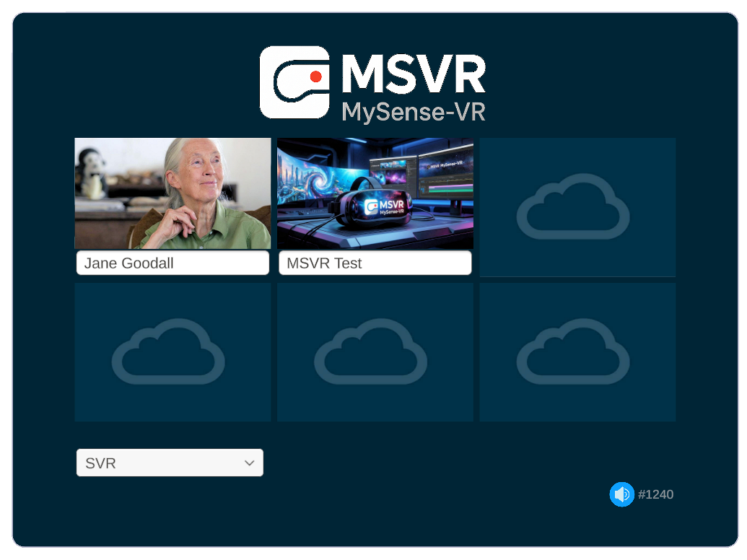Image resolution: width=747 pixels, height=560 pixels.
Task: Click the MySense-VR subtitle text
Action: (x=413, y=112)
